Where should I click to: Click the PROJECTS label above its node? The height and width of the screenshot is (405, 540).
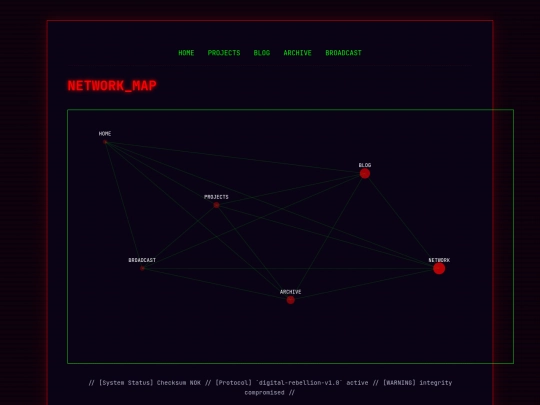point(216,197)
